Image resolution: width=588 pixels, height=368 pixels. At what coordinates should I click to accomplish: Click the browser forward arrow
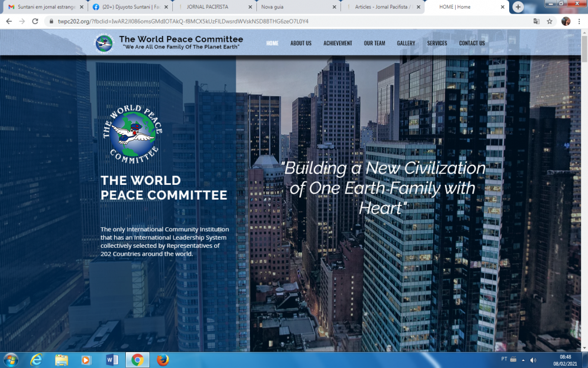tap(22, 21)
